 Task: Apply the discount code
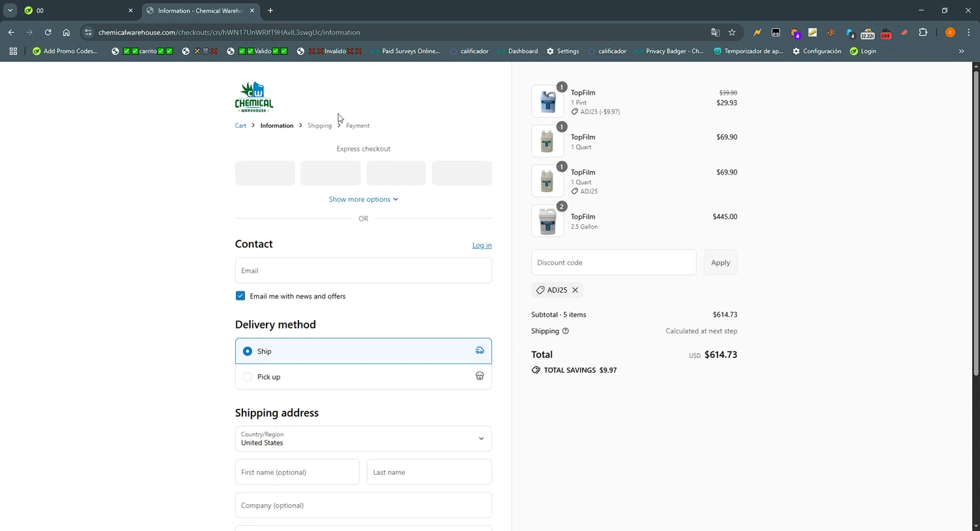tap(721, 263)
